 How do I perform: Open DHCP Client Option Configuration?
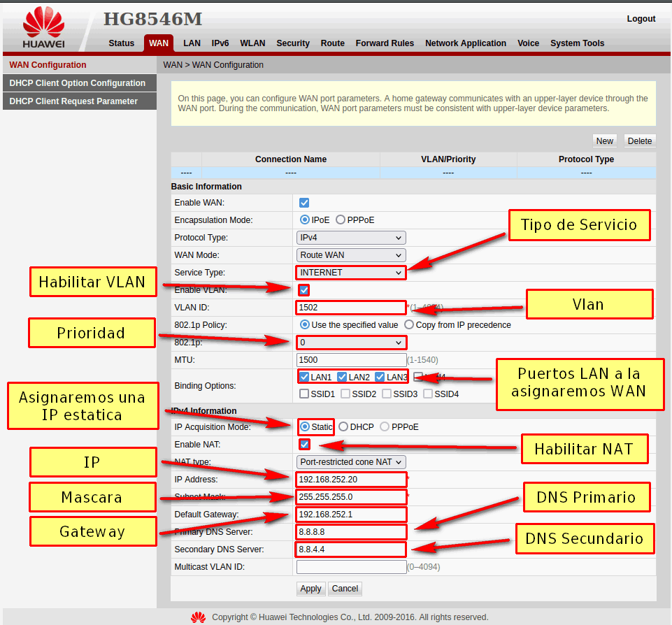[x=78, y=83]
